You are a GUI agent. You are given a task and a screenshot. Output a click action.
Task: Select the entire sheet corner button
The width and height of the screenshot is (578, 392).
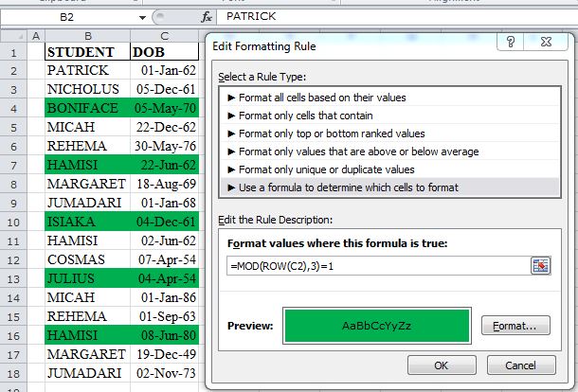(x=13, y=36)
